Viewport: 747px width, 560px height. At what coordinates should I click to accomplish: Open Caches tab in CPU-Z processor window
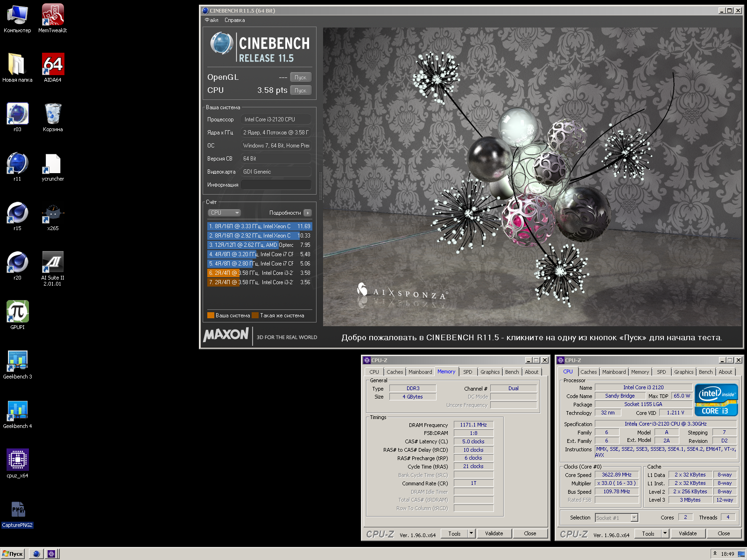point(588,372)
